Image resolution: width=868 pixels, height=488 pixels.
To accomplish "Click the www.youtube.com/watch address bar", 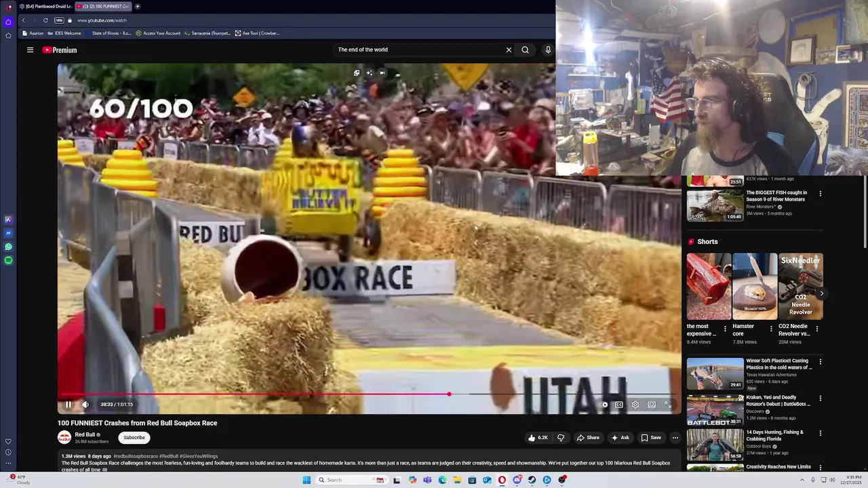I will coord(102,20).
